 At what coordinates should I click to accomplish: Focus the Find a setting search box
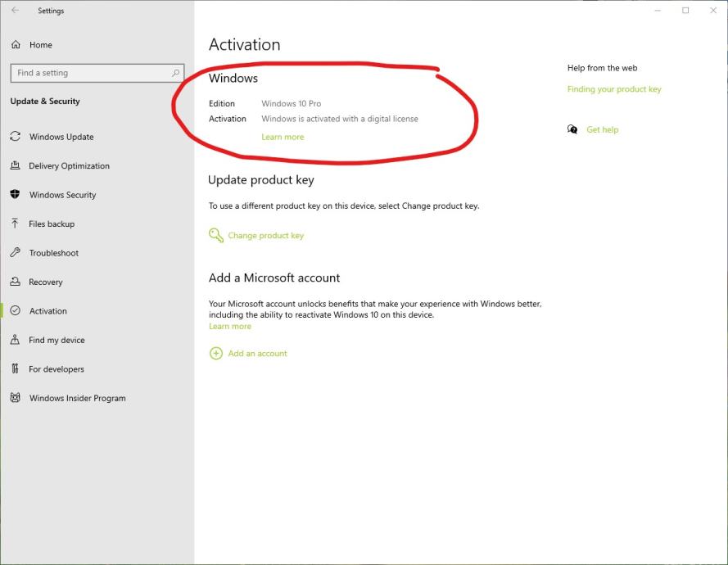tap(90, 73)
